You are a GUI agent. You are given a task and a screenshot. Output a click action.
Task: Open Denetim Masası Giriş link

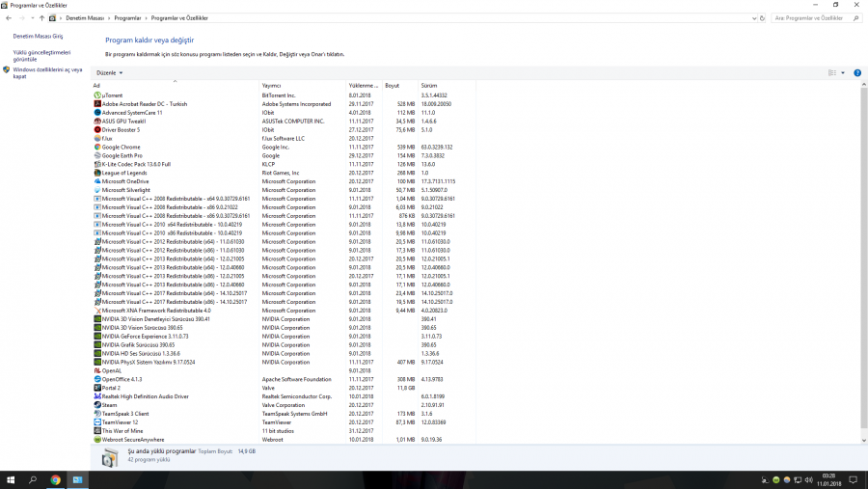39,36
